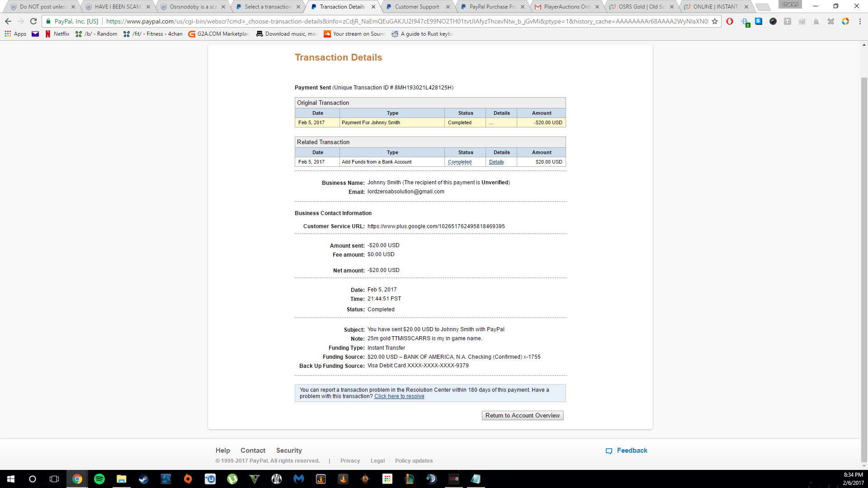Click the page vertical scrollbar

[x=864, y=271]
